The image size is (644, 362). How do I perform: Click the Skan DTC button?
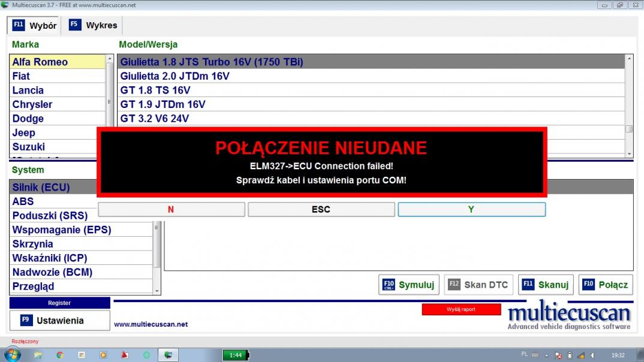pyautogui.click(x=479, y=285)
